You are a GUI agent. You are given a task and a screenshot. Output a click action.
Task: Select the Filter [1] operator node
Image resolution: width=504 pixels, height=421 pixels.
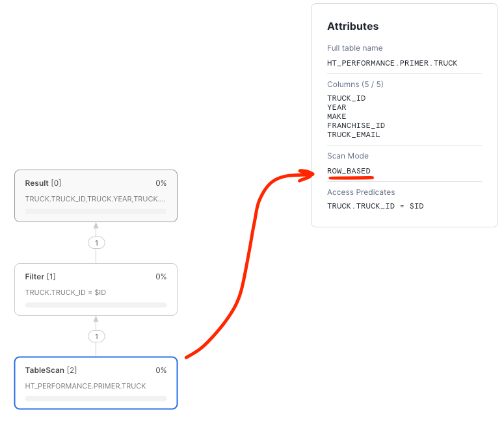[x=96, y=288]
